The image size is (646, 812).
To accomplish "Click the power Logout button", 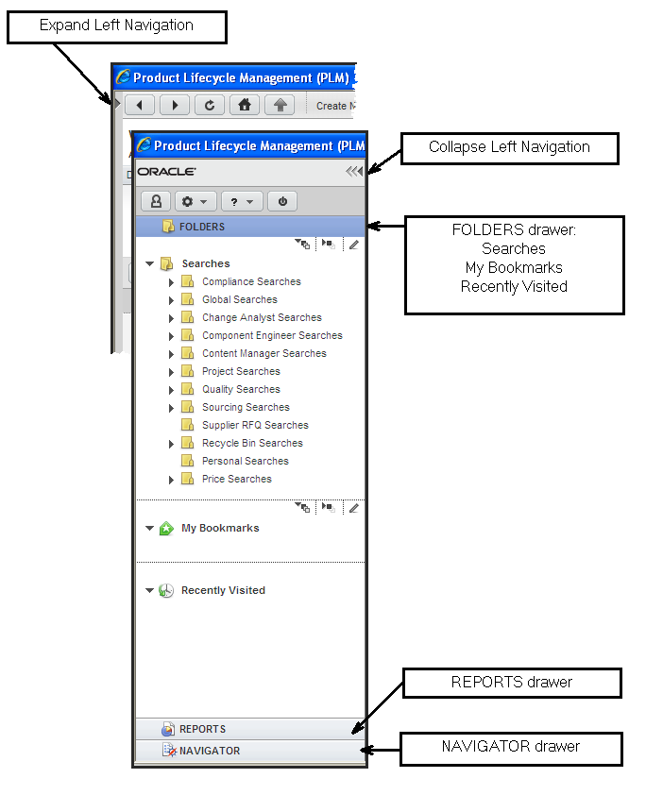I will pyautogui.click(x=282, y=201).
